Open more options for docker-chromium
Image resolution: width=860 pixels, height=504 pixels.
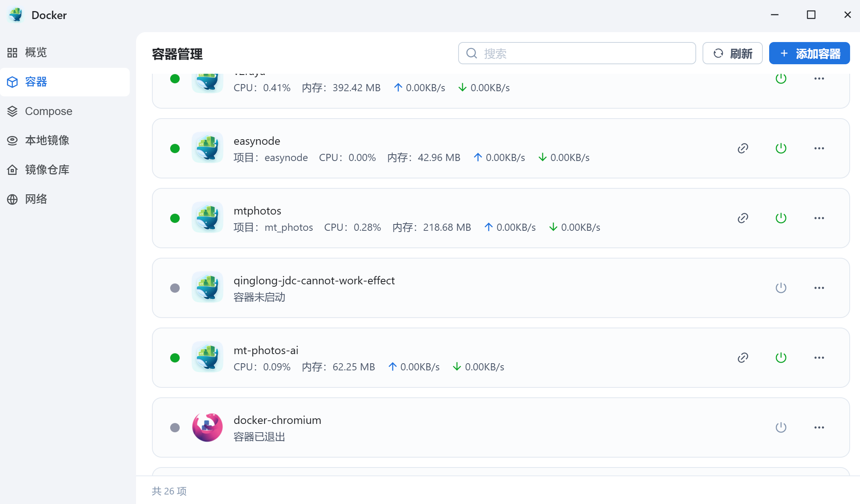coord(819,427)
